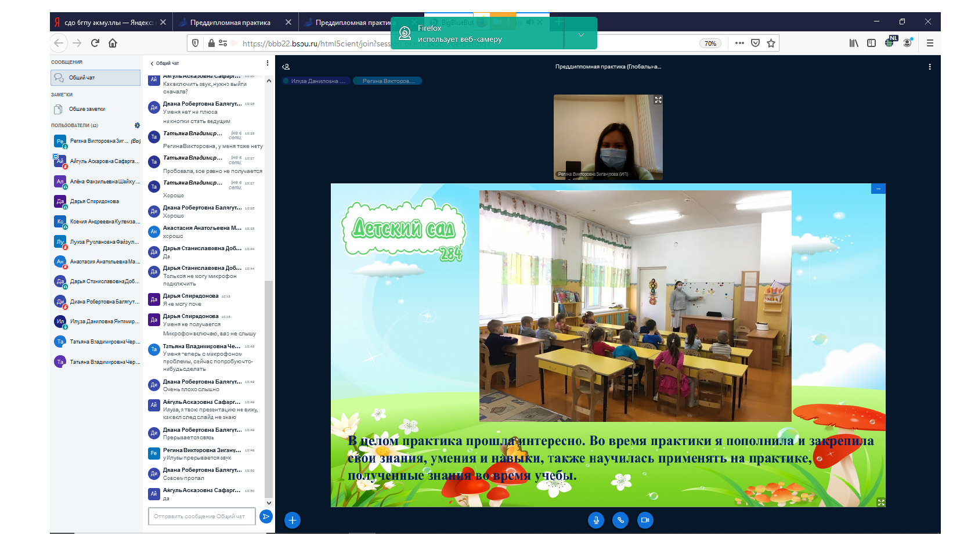This screenshot has width=971, height=560.
Task: Open chat options three-dot menu
Action: pyautogui.click(x=268, y=63)
